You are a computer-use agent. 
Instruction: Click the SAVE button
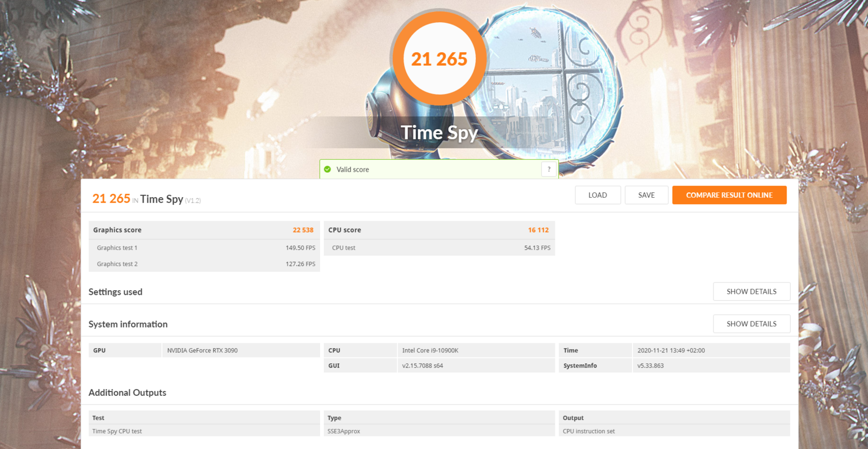click(x=646, y=195)
